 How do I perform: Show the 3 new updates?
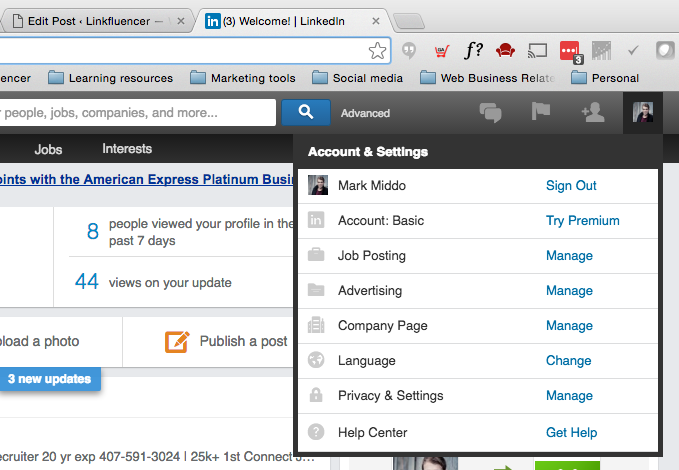(x=50, y=379)
